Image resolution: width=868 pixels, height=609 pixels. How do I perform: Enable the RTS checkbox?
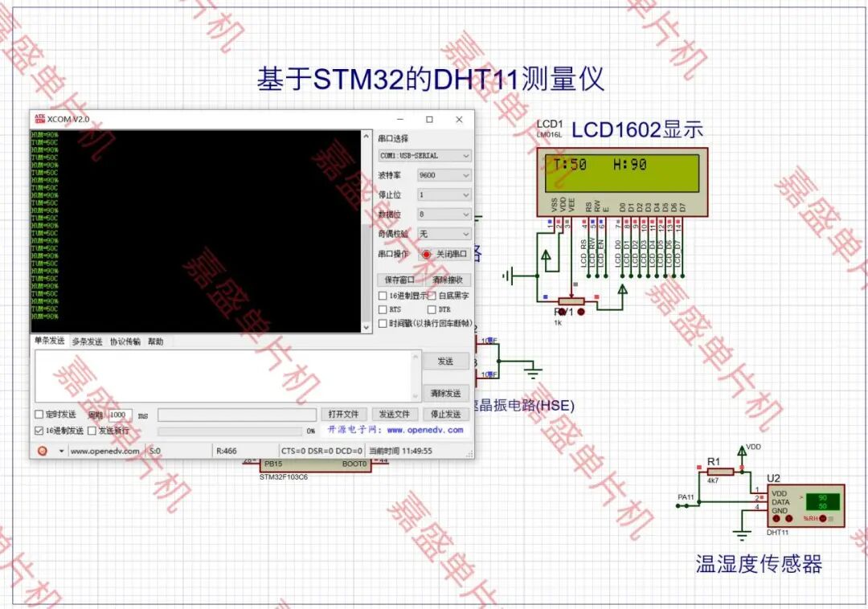[x=383, y=309]
